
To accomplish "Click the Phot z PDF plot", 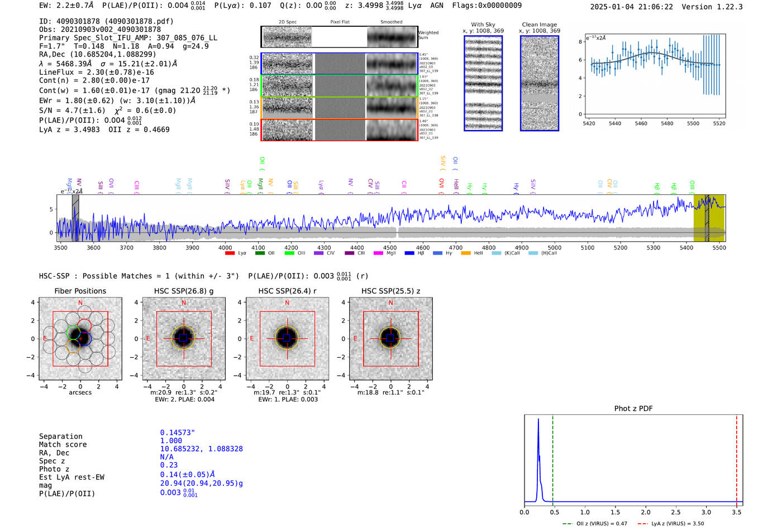I will 633,461.
